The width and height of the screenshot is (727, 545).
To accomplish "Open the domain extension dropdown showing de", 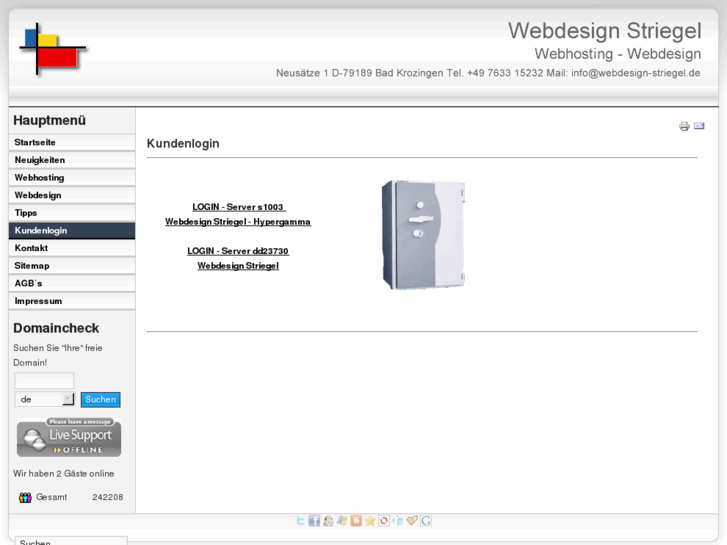I will 45,399.
